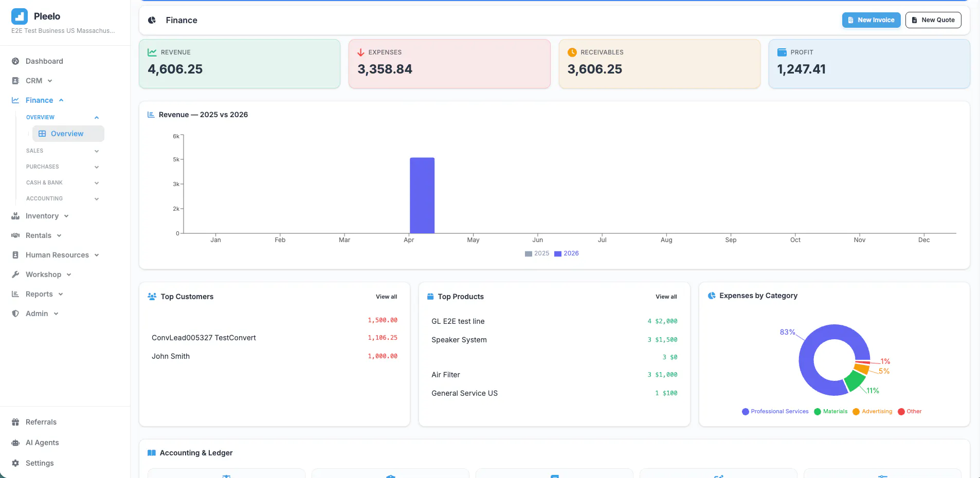Expand the CASH & BANK section chevron

[x=97, y=183]
